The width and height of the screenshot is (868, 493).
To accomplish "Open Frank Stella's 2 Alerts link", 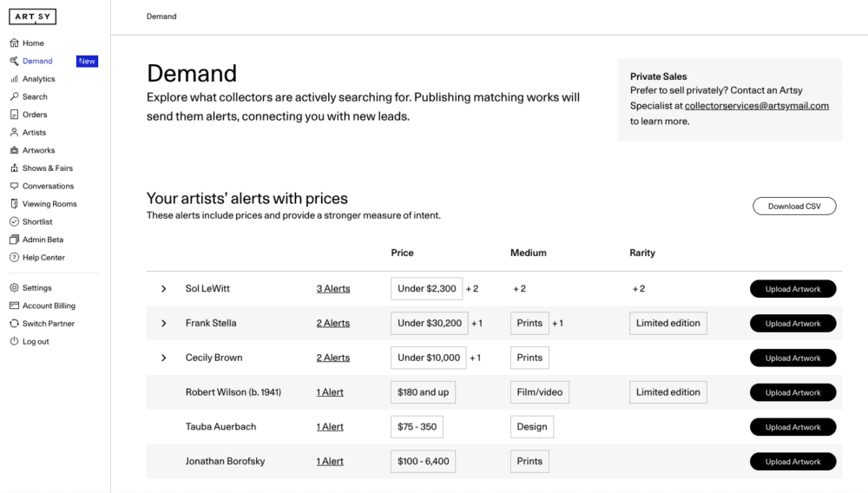I will coord(333,323).
